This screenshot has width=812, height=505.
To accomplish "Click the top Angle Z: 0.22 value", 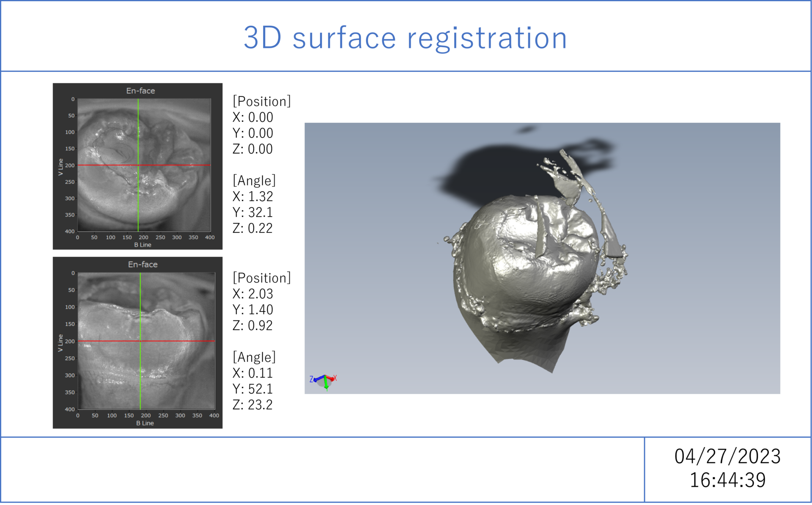I will (252, 228).
